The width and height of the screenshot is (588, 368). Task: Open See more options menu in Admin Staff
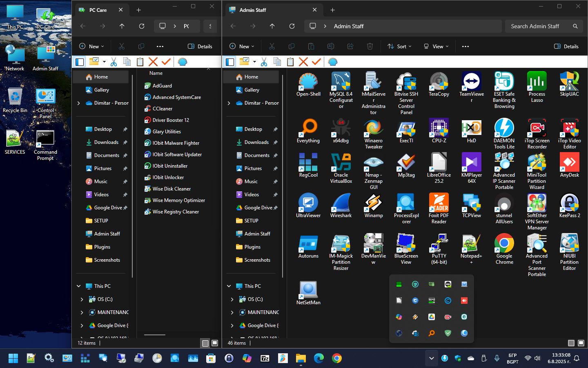tap(465, 46)
